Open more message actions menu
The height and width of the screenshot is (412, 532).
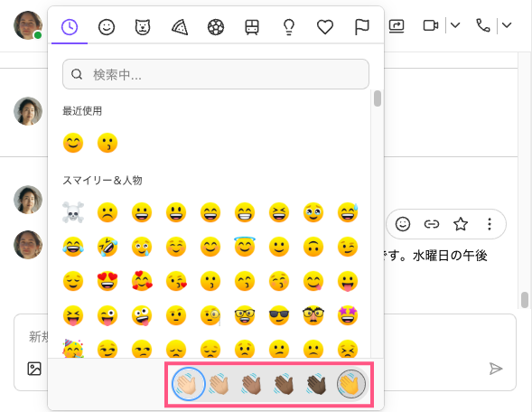(490, 224)
